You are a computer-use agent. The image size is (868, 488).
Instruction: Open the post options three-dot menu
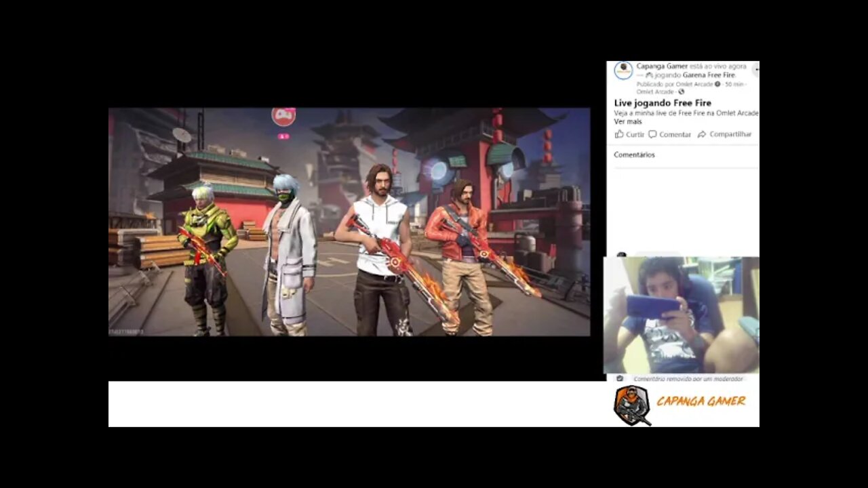756,70
